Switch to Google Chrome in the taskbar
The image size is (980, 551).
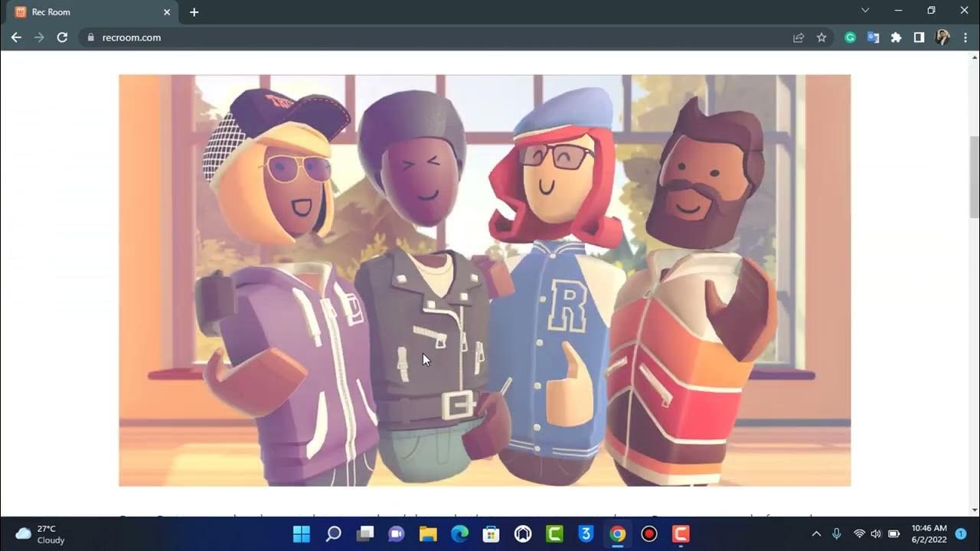click(618, 533)
